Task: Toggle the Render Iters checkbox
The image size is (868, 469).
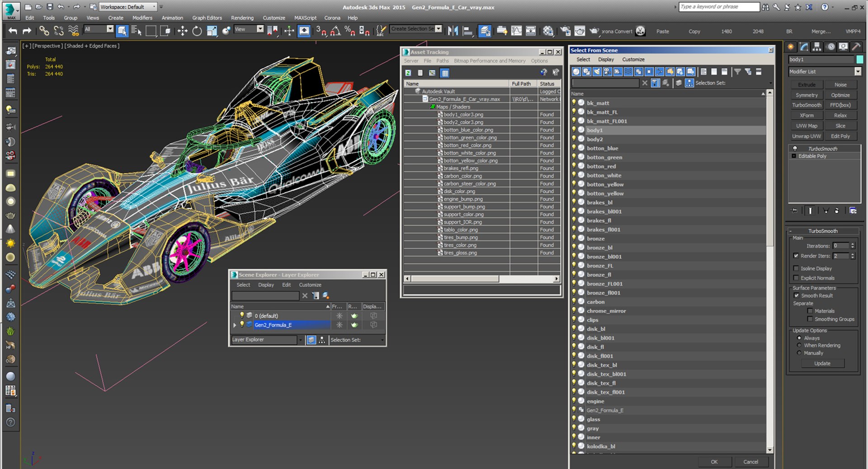Action: 796,256
